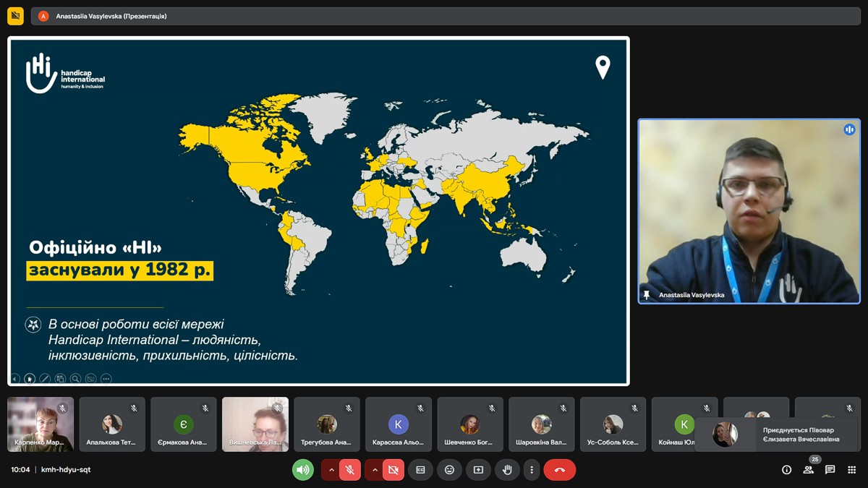
Task: Click the zoom magnifier icon on the slide
Action: [x=75, y=378]
